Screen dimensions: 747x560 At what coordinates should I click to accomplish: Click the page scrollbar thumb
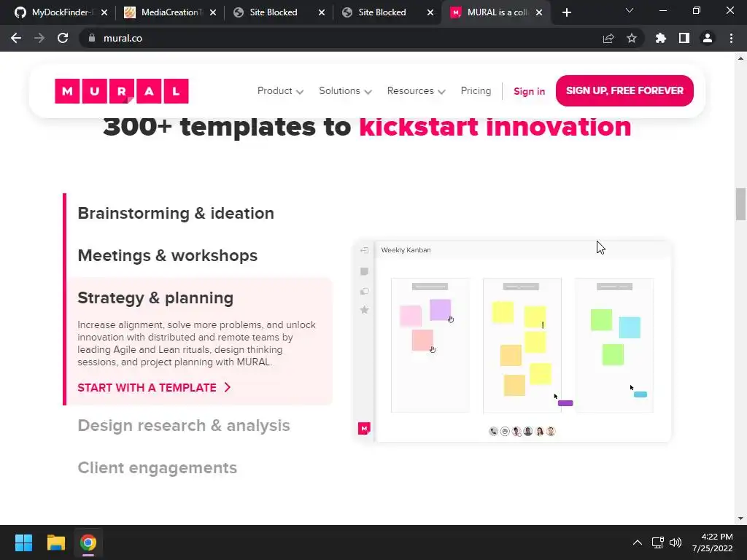(740, 204)
